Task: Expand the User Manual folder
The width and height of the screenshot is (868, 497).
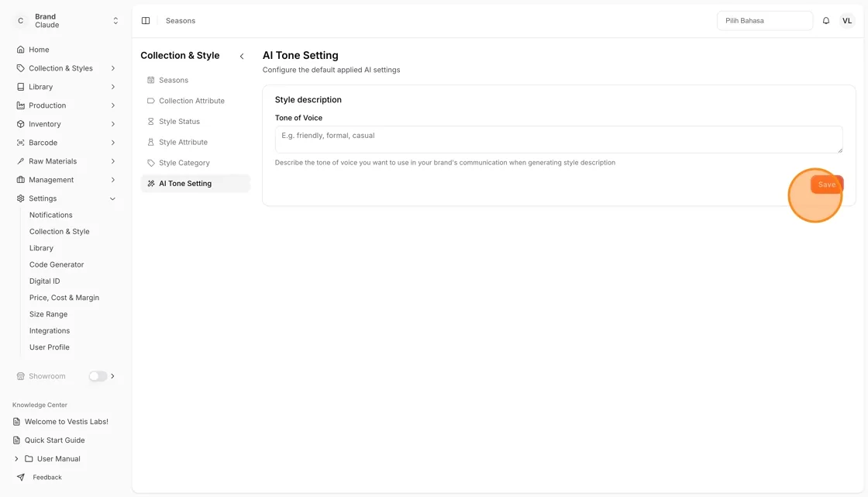Action: pos(16,459)
